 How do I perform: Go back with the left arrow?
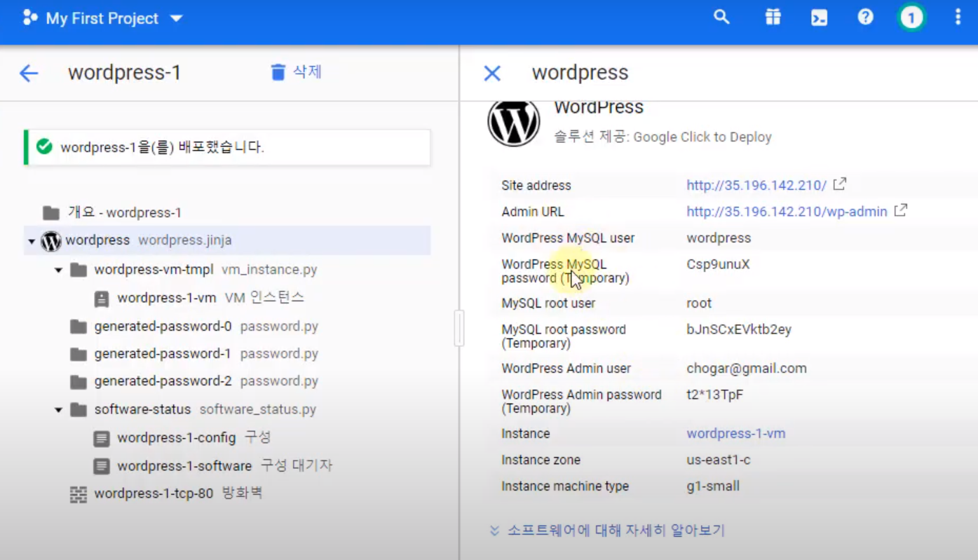click(x=29, y=73)
